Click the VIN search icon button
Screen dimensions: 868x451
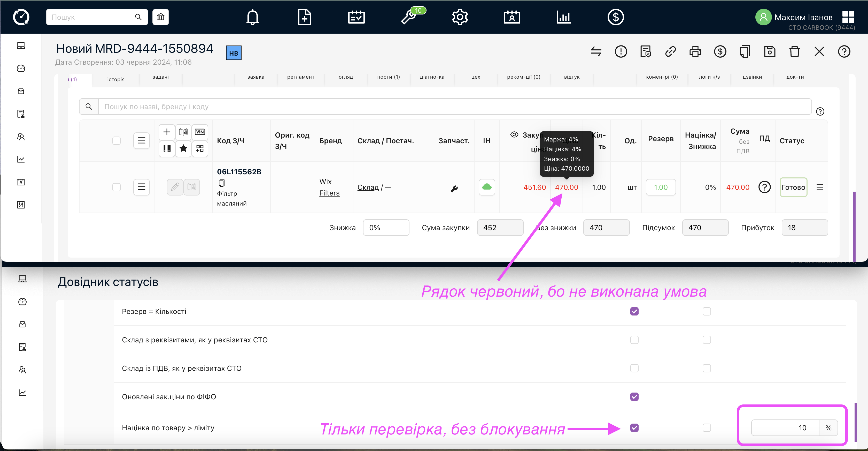coord(200,132)
